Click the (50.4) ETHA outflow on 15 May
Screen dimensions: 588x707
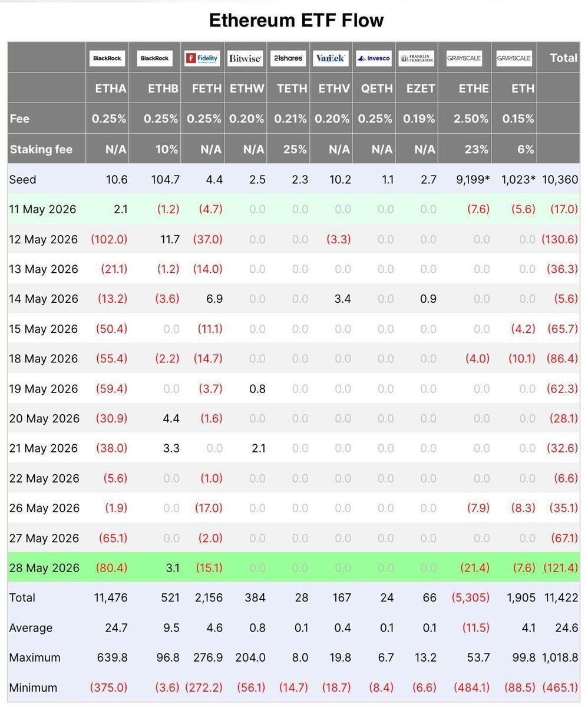pos(111,329)
